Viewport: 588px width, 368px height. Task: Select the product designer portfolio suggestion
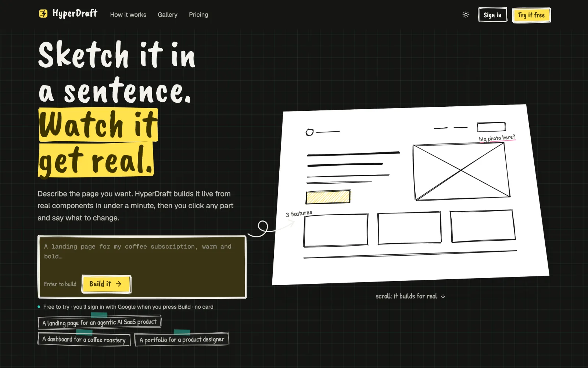pos(182,339)
